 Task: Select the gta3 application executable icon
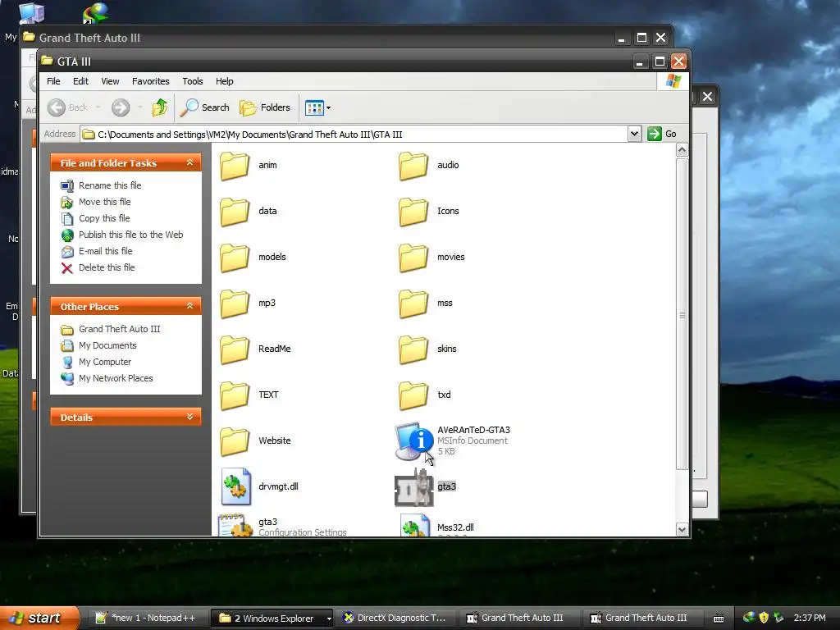(x=413, y=487)
